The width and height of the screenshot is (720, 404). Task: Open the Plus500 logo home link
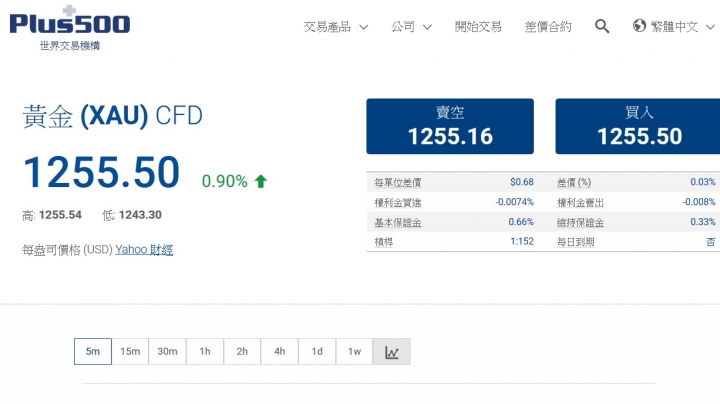coord(70,21)
